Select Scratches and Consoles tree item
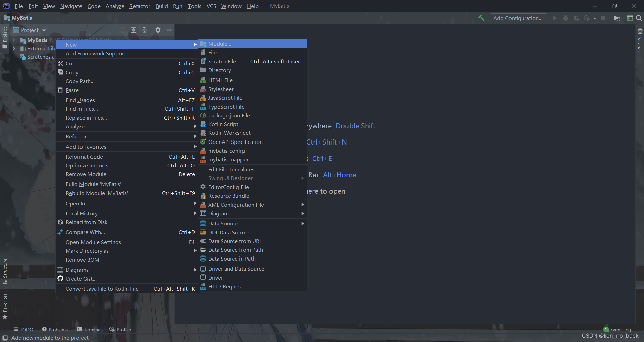Image resolution: width=644 pixels, height=342 pixels. pos(38,57)
